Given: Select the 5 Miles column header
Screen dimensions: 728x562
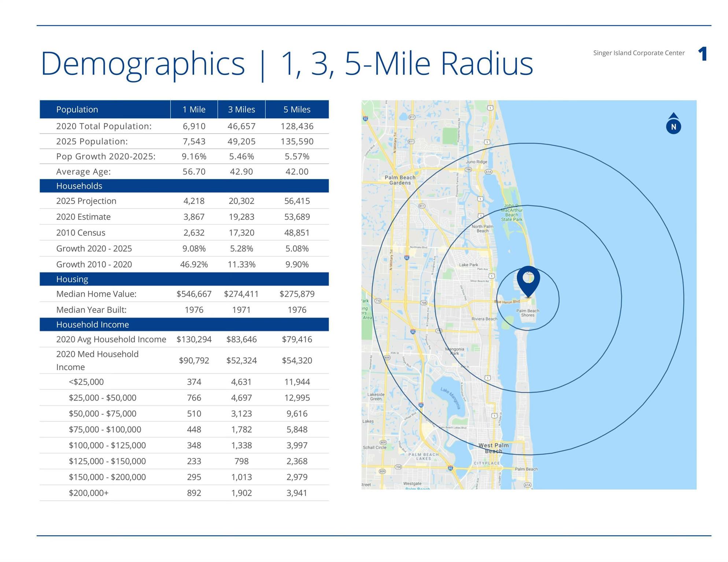Looking at the screenshot, I should (297, 109).
